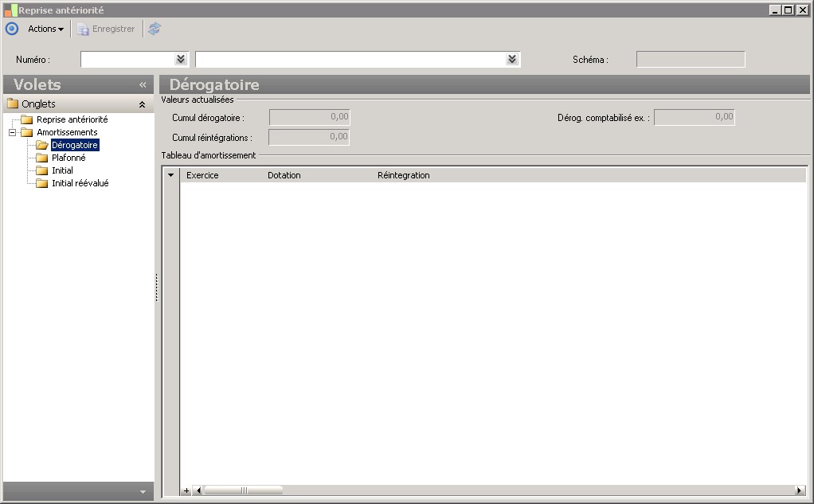Open the Volets panel bottom dropdown arrow
The width and height of the screenshot is (814, 504).
143,492
